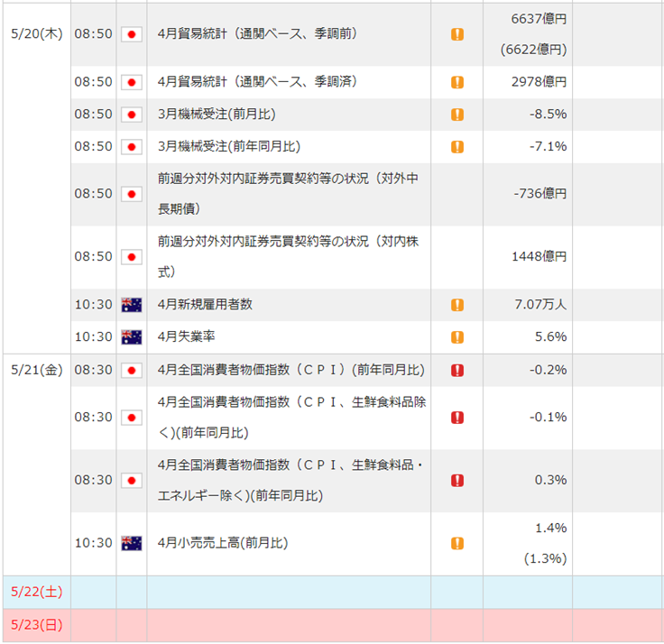Image resolution: width=664 pixels, height=644 pixels.
Task: Click orange importance icon for 4月失業率
Action: coord(456,337)
